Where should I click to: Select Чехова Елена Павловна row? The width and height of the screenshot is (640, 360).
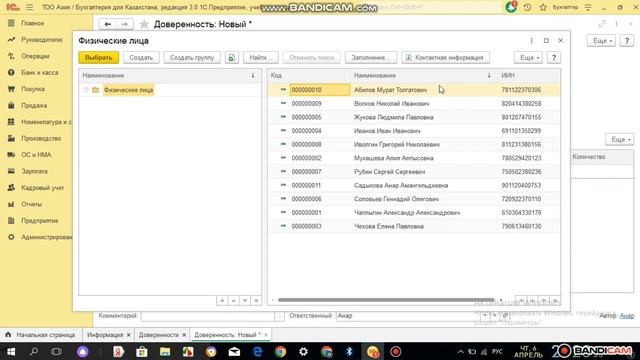click(x=414, y=226)
